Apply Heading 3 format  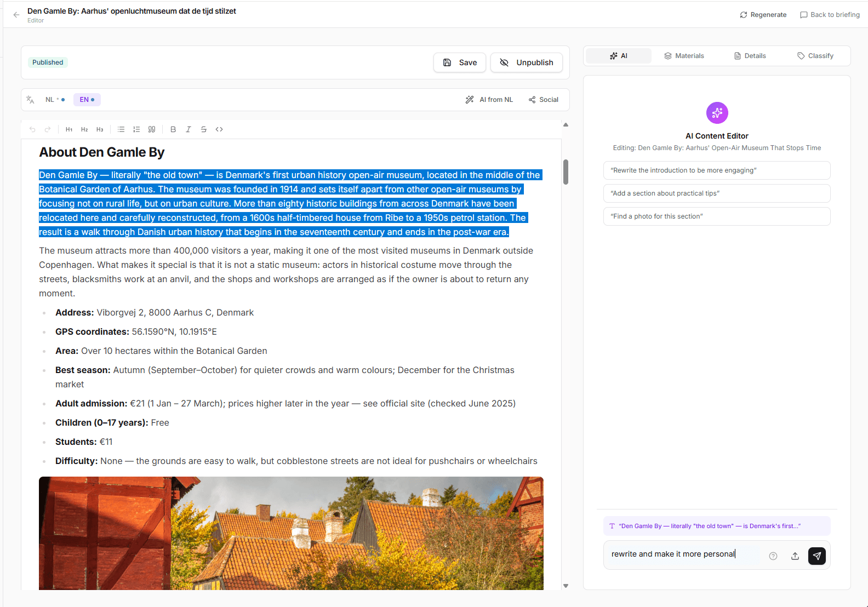100,129
